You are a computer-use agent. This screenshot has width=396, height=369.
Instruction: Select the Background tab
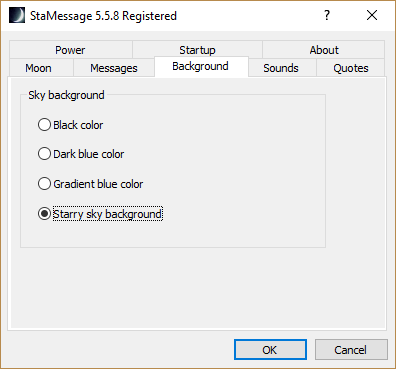(201, 66)
